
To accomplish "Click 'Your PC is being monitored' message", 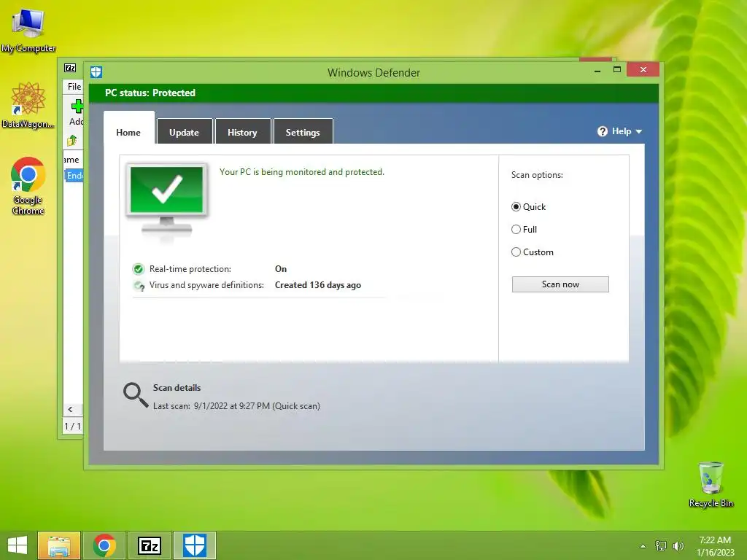I will point(301,172).
